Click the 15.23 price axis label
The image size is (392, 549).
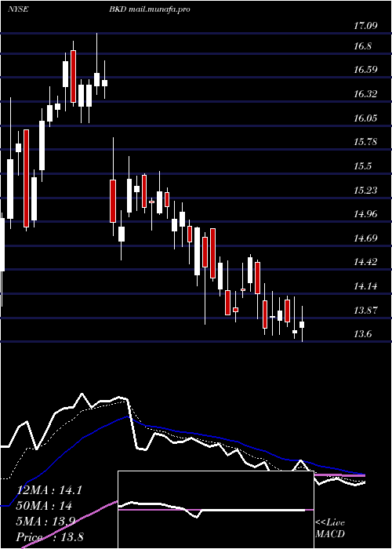[365, 190]
